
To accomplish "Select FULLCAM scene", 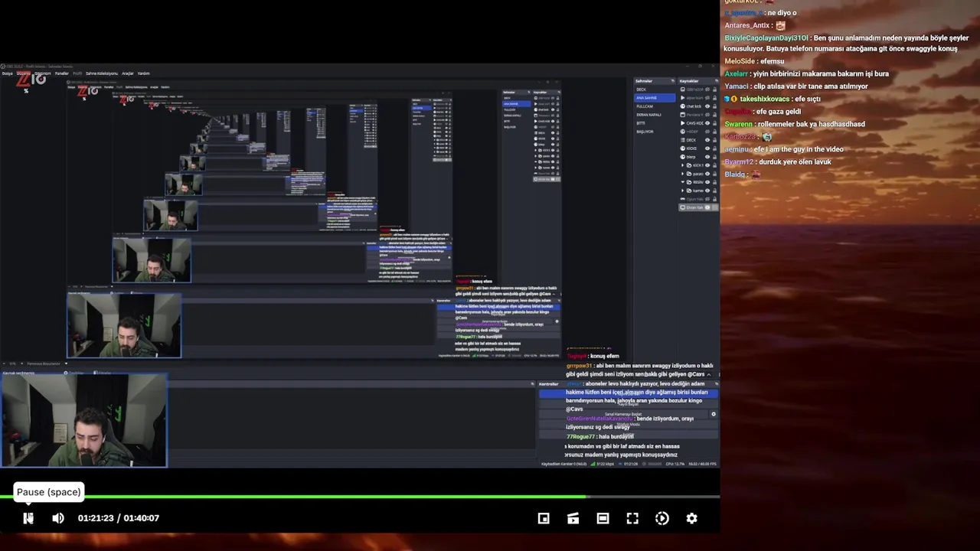I will [x=655, y=106].
